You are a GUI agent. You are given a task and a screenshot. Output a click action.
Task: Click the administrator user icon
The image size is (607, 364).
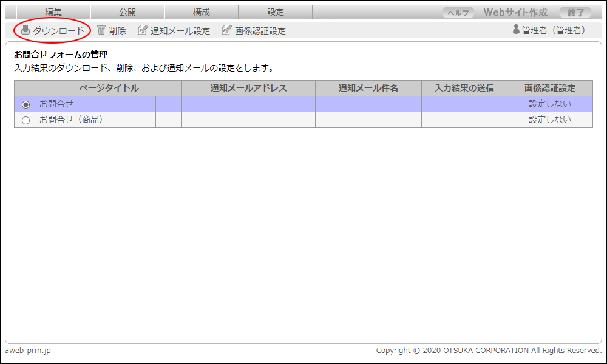[x=517, y=30]
